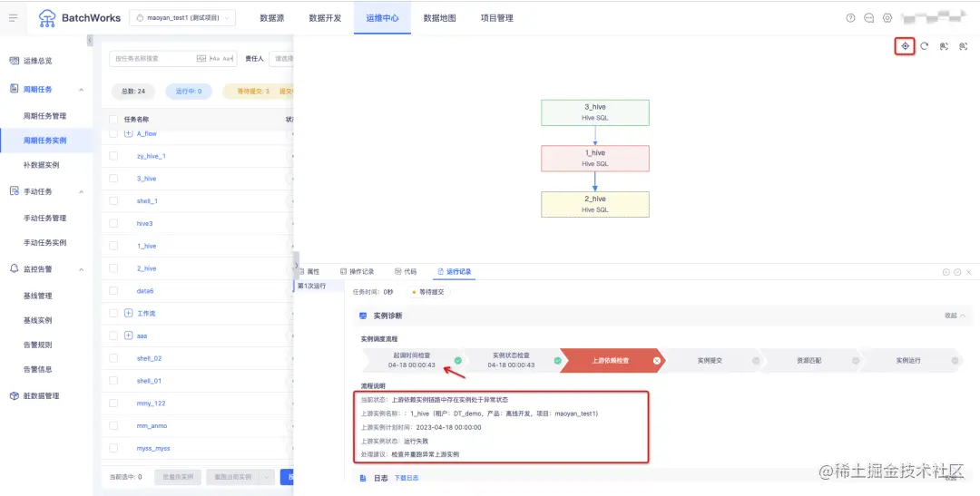Open the 补数据实例 sidebar page

tap(41, 165)
